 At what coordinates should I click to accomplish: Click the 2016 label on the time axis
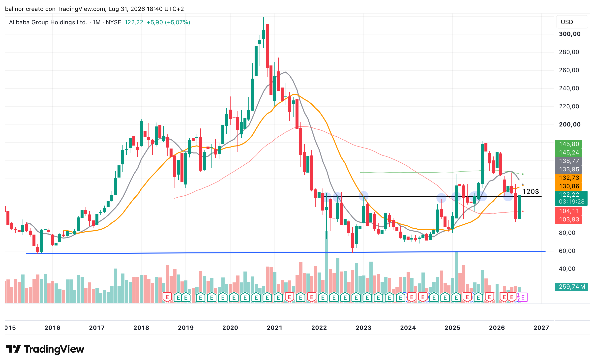click(52, 328)
